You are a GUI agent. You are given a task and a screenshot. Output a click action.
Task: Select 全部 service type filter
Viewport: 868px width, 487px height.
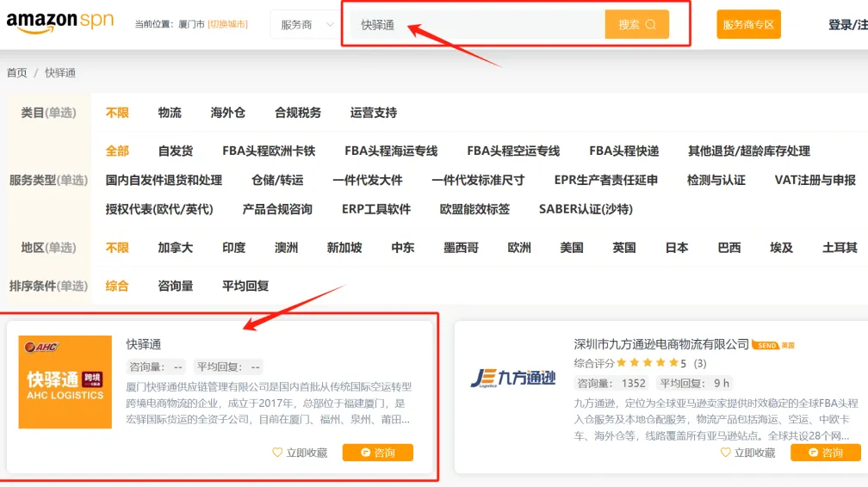click(x=117, y=151)
